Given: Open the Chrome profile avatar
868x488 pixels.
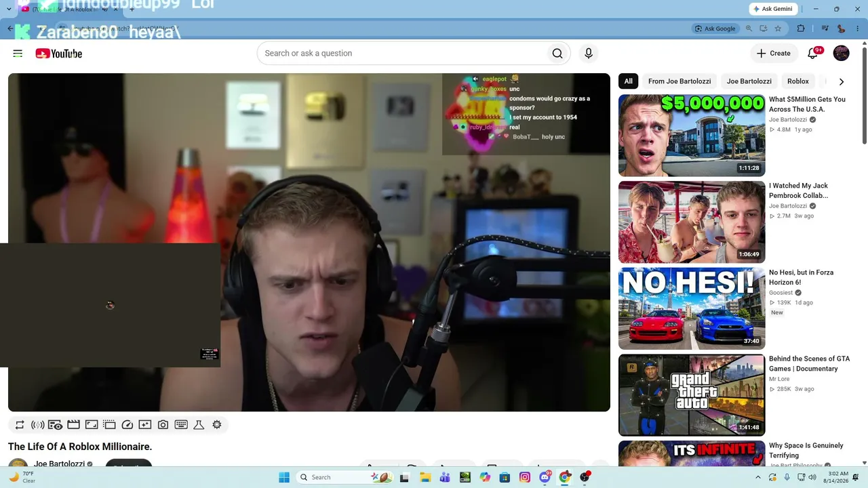Looking at the screenshot, I should pos(842,28).
